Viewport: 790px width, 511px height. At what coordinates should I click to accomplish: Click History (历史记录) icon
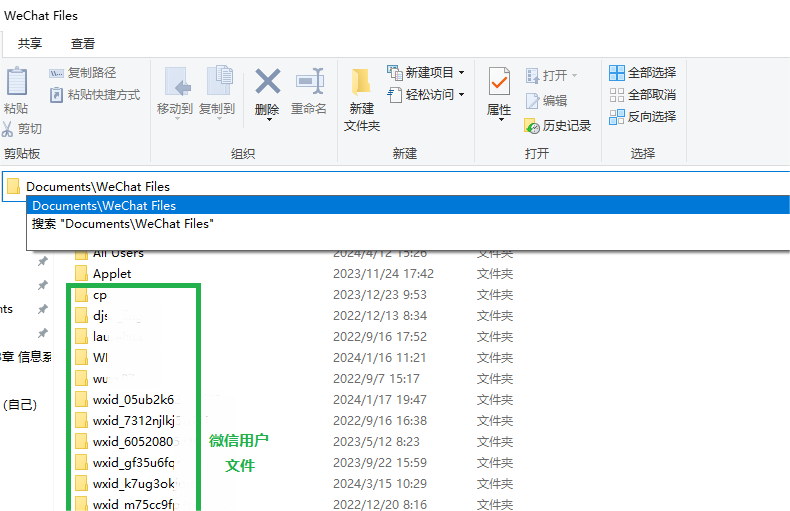pos(532,126)
